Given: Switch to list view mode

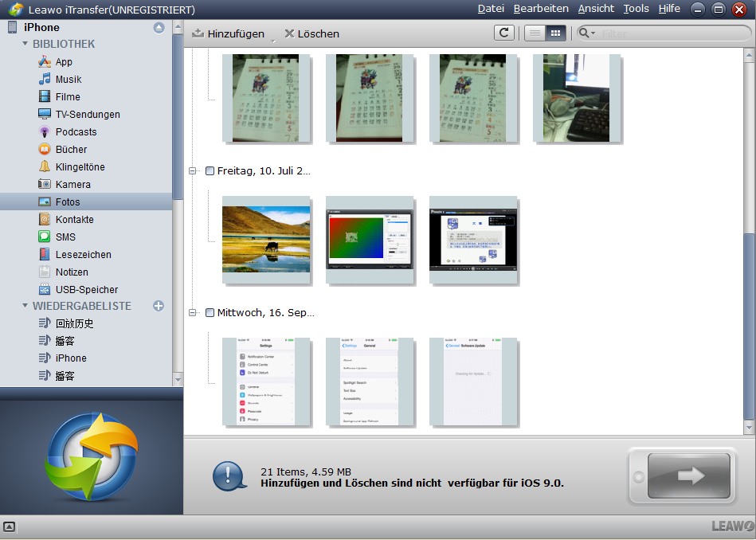Looking at the screenshot, I should click(x=535, y=33).
